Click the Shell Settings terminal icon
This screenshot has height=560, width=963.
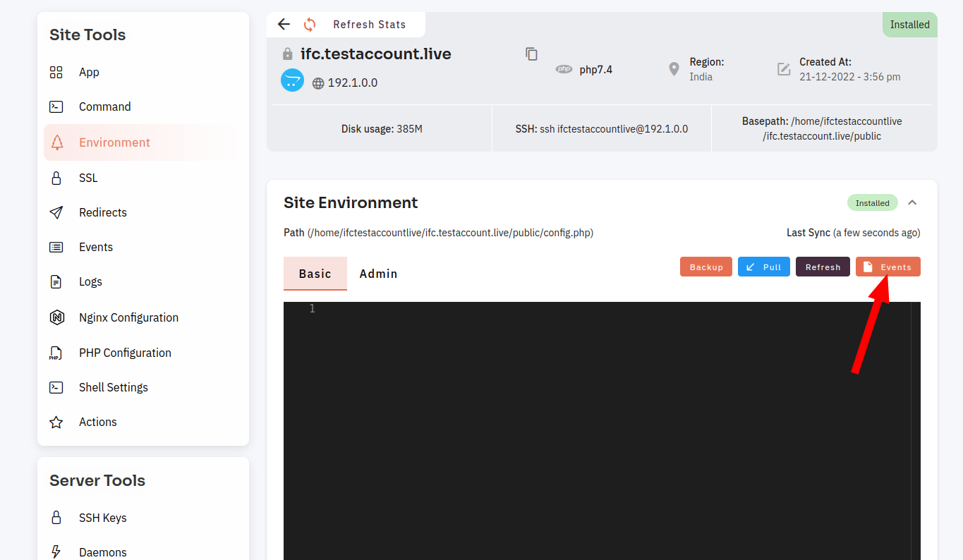point(56,387)
